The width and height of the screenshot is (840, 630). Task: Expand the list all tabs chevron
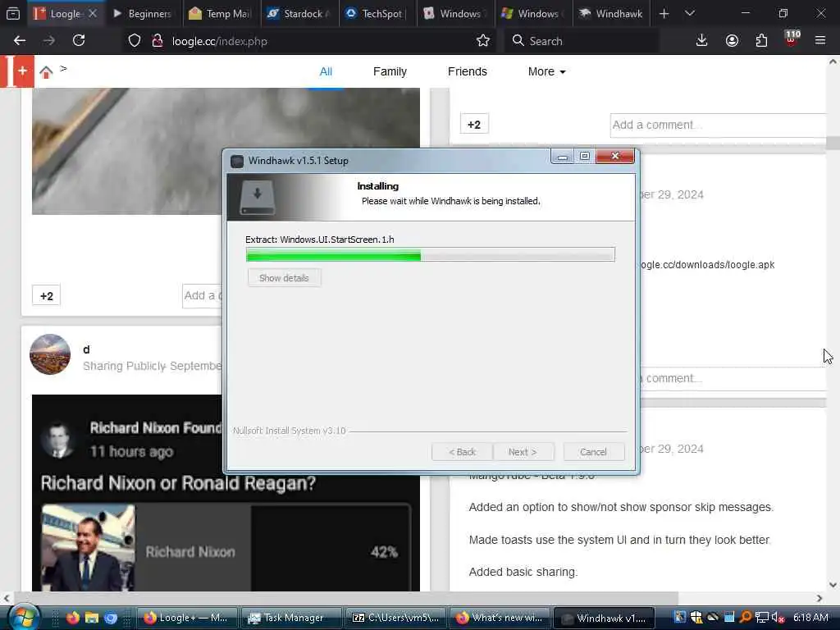pyautogui.click(x=689, y=13)
